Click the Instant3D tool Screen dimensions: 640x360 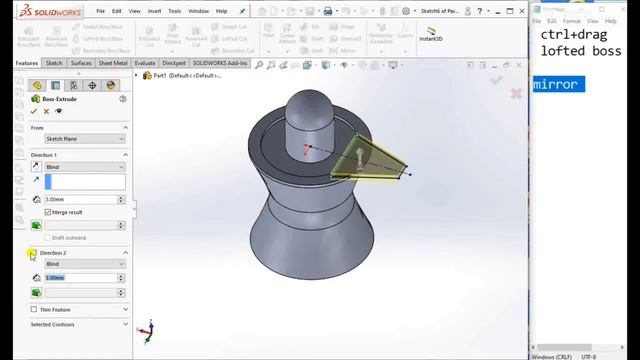tap(431, 34)
